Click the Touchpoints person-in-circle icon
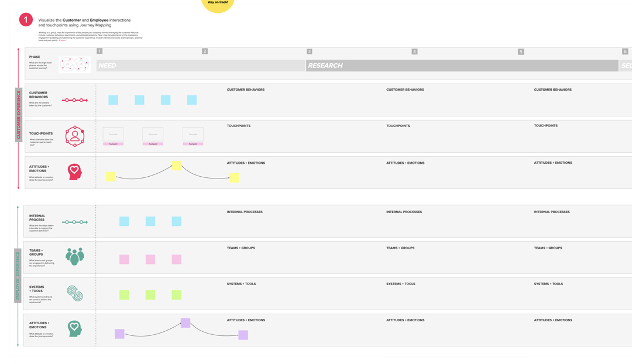 [x=75, y=135]
